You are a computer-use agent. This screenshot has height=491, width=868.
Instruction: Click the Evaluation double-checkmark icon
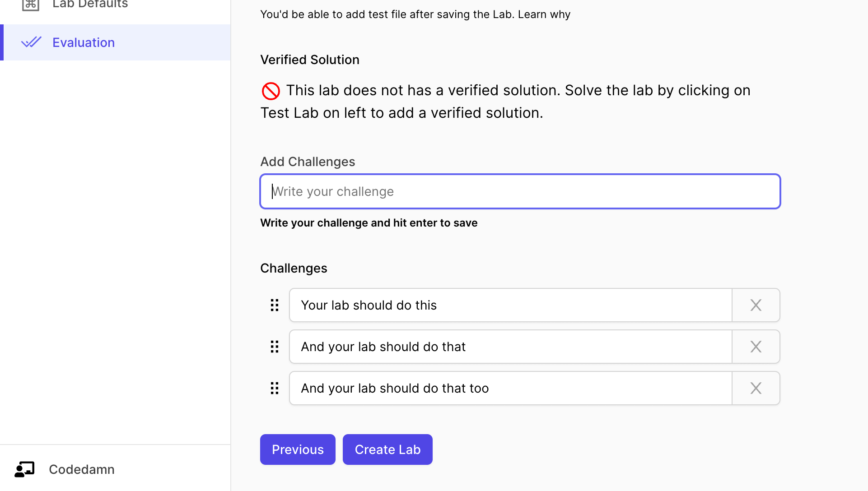coord(31,42)
